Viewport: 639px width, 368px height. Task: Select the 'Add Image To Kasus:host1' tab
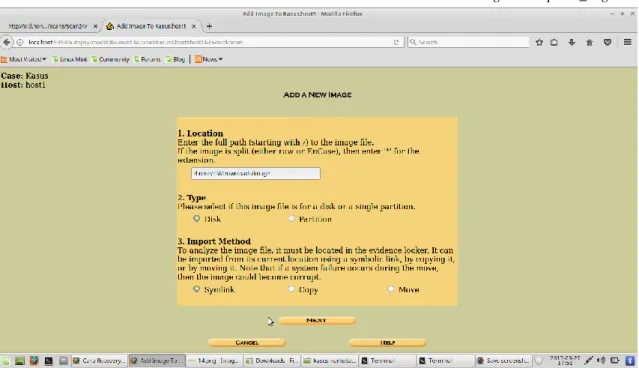[151, 26]
